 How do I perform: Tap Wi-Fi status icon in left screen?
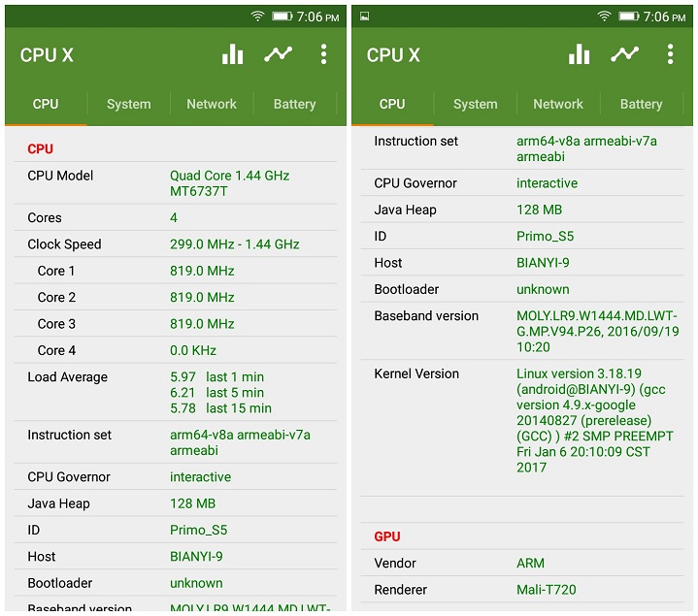coord(257,16)
